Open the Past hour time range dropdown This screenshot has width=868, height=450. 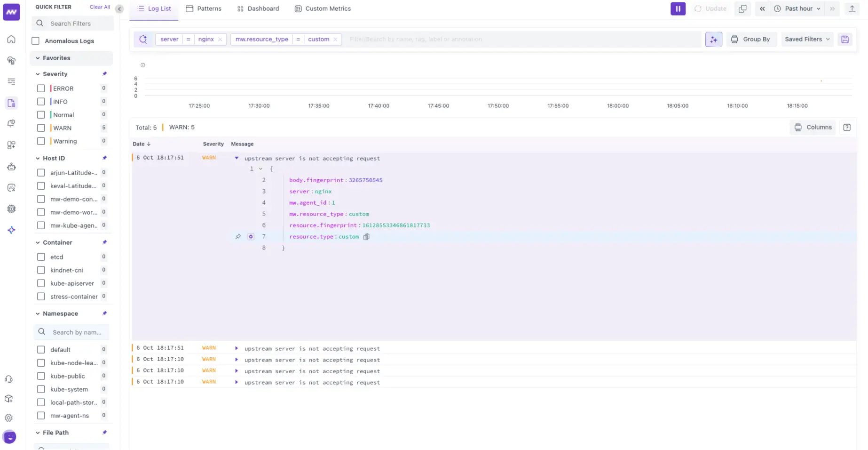pyautogui.click(x=797, y=8)
